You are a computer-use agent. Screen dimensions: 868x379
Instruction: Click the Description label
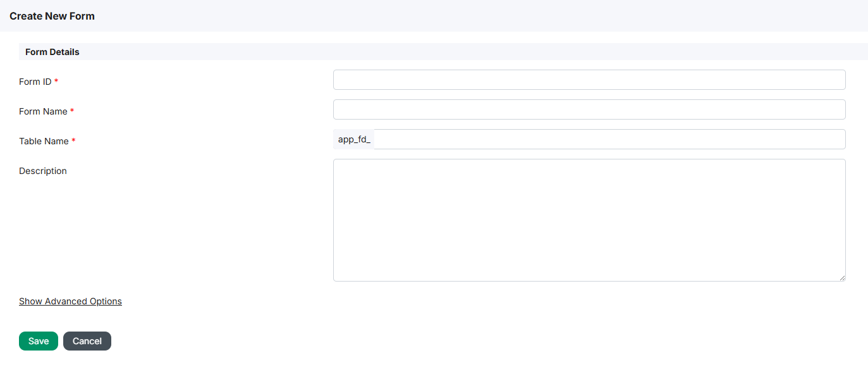[x=43, y=171]
